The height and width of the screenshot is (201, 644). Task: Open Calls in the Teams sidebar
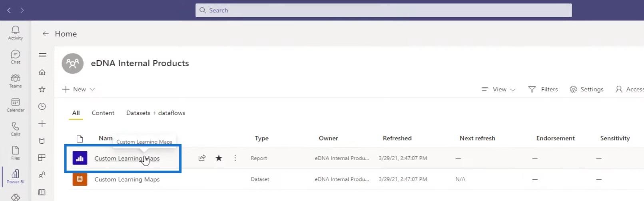(15, 129)
